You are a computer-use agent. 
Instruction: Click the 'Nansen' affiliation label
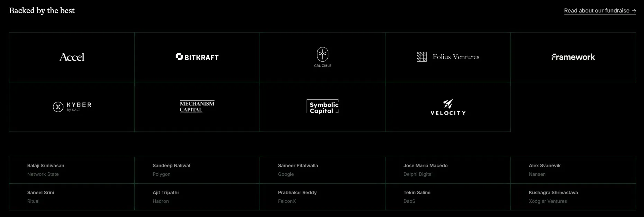click(537, 174)
